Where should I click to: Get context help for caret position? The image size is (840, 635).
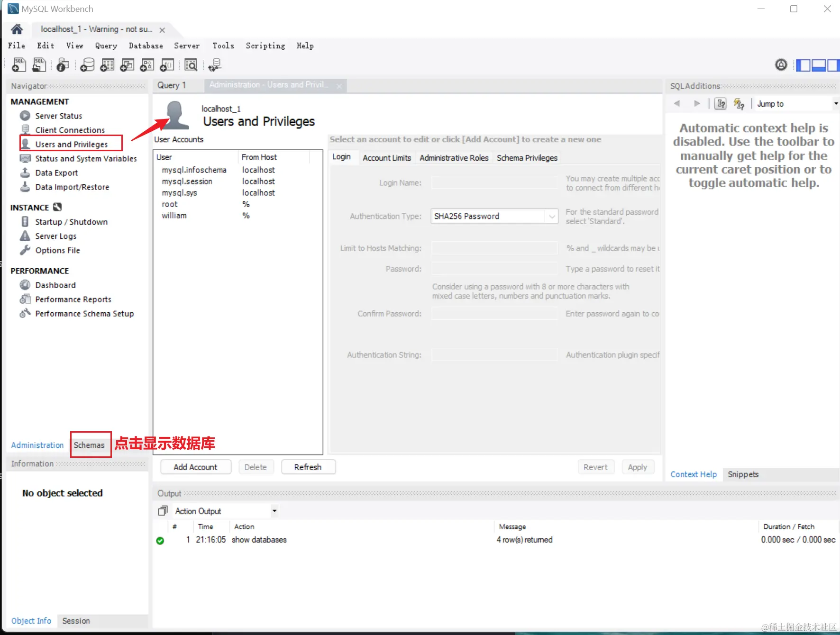tap(721, 103)
